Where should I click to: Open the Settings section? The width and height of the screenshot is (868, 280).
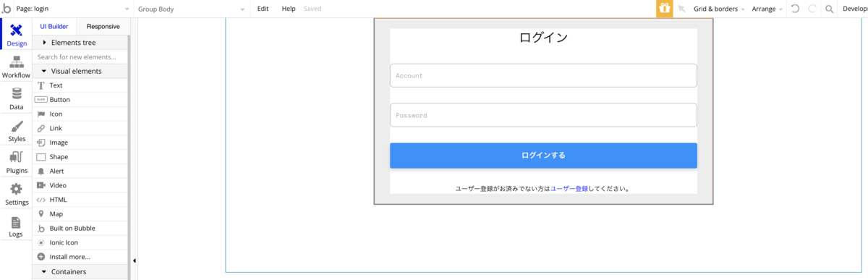click(x=16, y=194)
